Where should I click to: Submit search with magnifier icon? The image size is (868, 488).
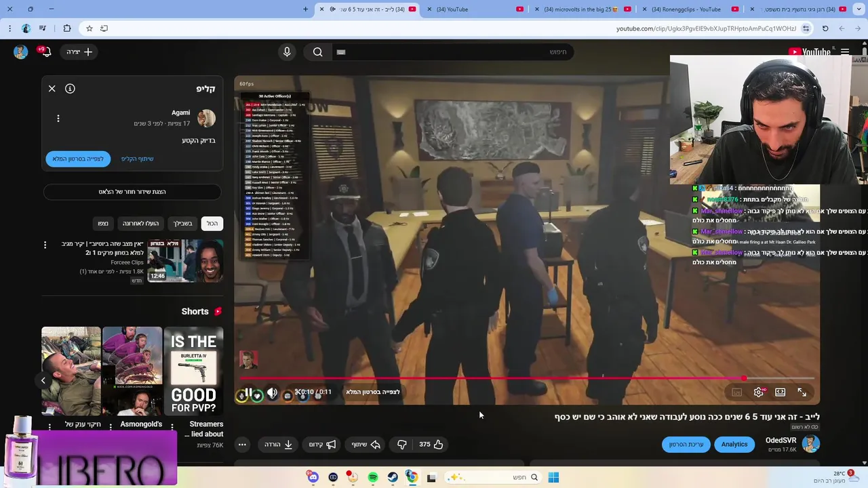318,52
